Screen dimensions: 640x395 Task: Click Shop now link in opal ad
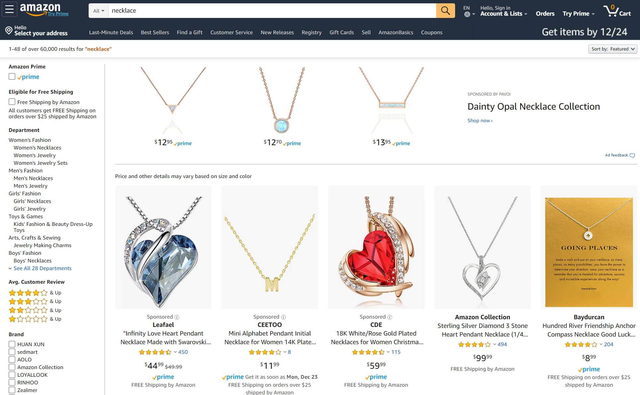click(x=480, y=121)
